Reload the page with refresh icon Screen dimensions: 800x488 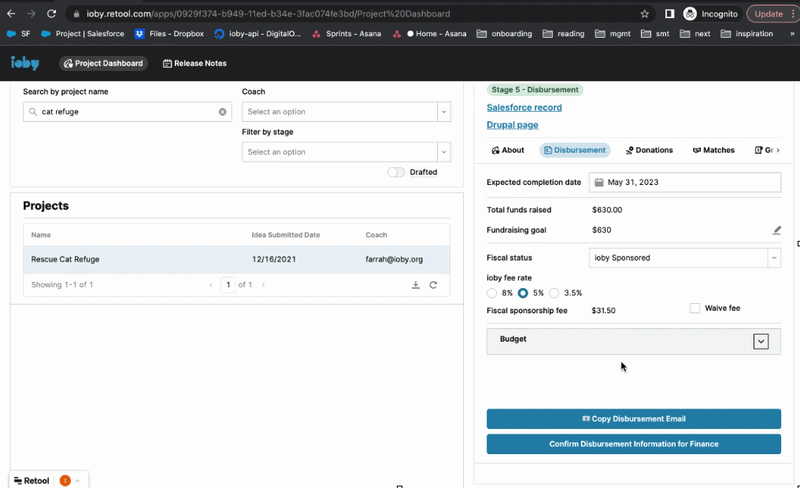pyautogui.click(x=51, y=14)
